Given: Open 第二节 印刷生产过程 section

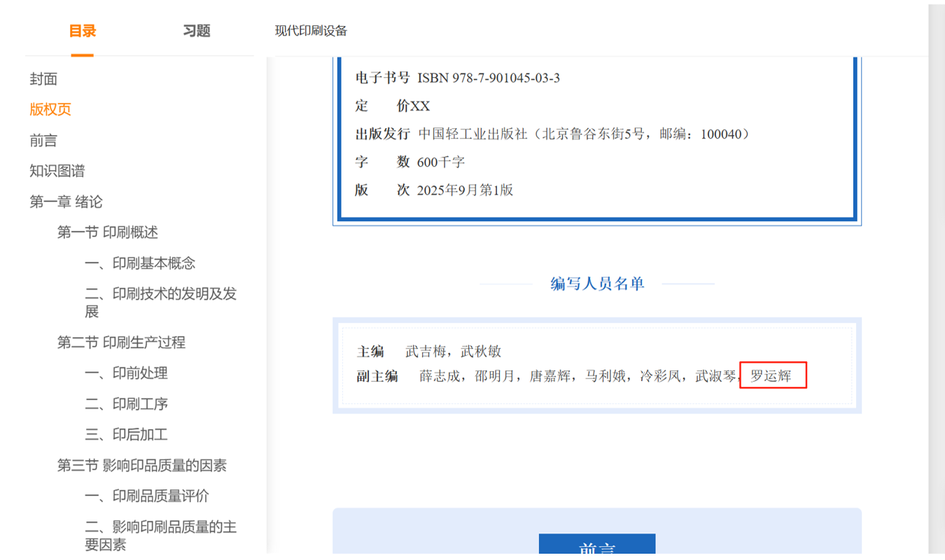Looking at the screenshot, I should coord(121,342).
